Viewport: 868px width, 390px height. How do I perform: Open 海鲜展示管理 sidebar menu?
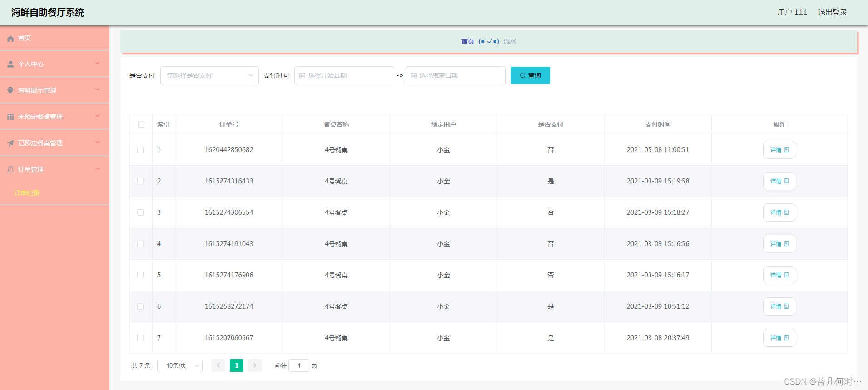[55, 90]
